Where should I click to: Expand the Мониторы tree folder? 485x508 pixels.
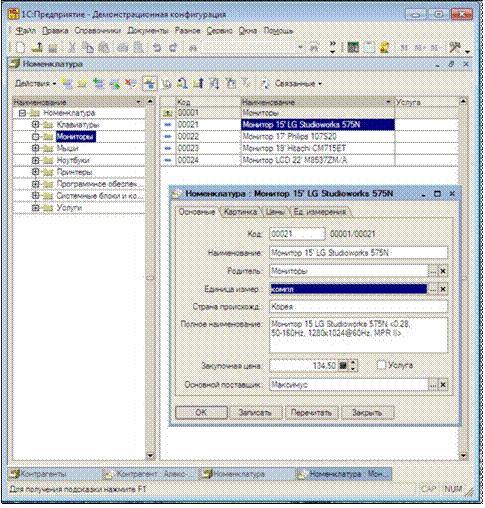coord(35,136)
